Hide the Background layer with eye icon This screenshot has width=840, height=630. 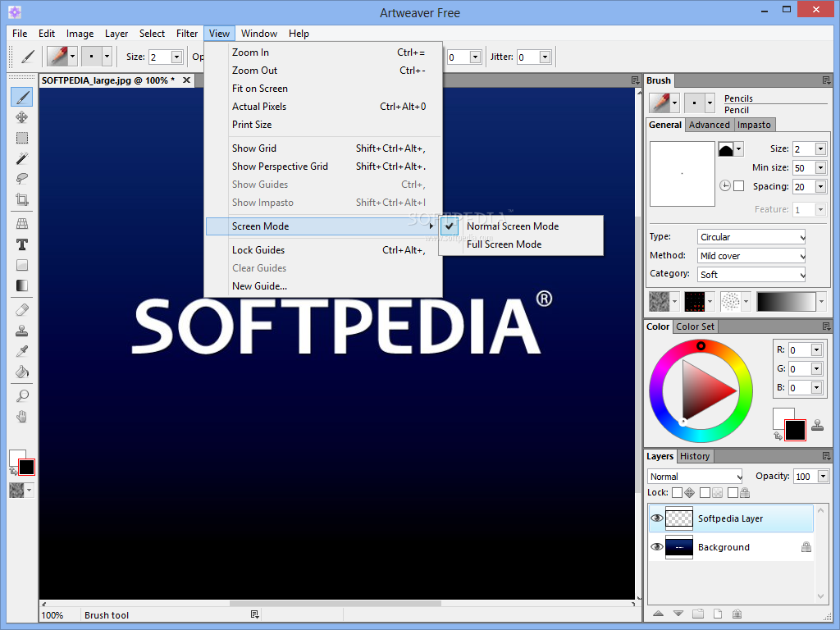[x=657, y=547]
